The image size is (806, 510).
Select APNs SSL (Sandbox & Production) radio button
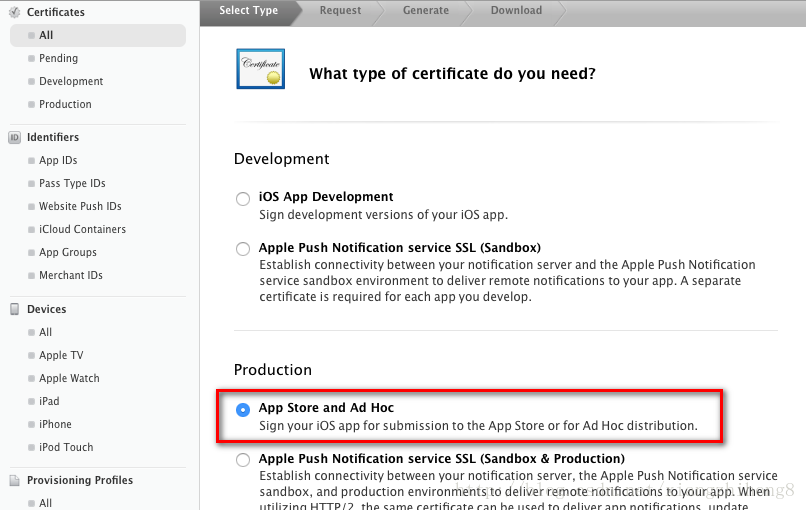[243, 460]
